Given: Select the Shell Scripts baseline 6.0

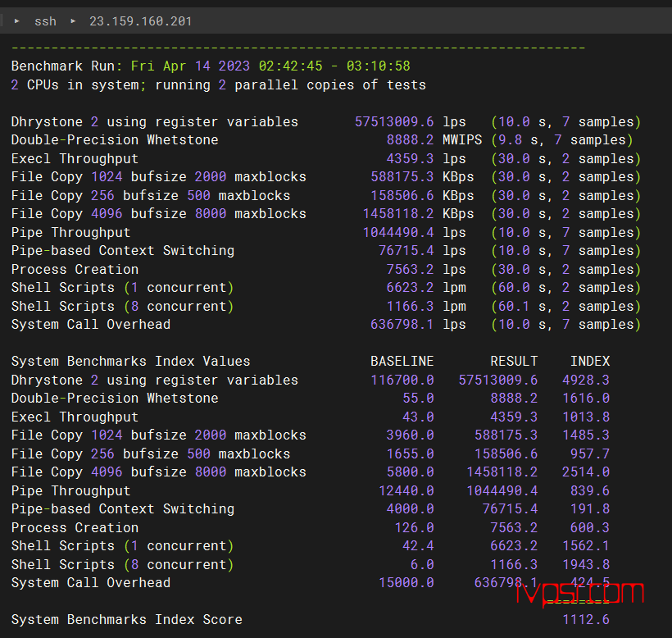Looking at the screenshot, I should pyautogui.click(x=422, y=564).
